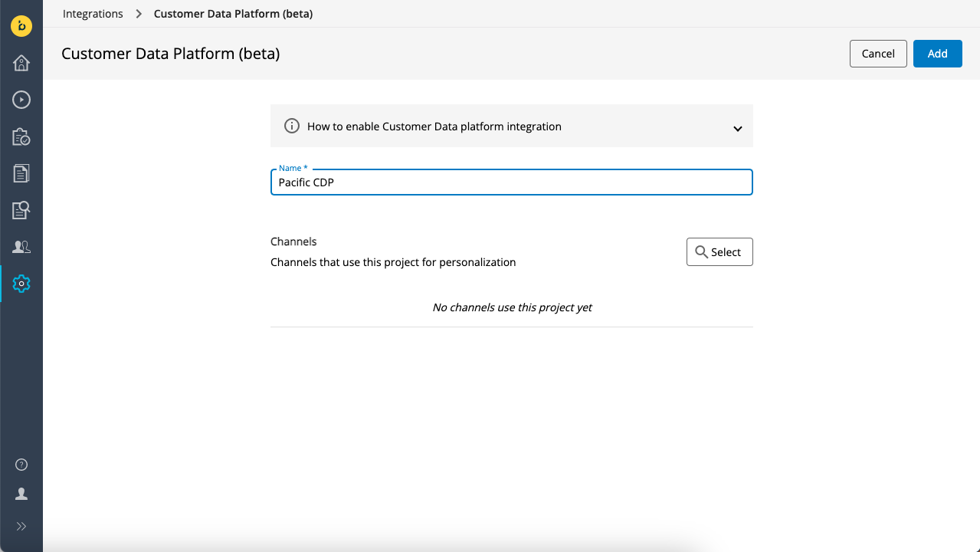Open the Settings gear icon in sidebar
Screen dimensions: 980x552
[21, 284]
